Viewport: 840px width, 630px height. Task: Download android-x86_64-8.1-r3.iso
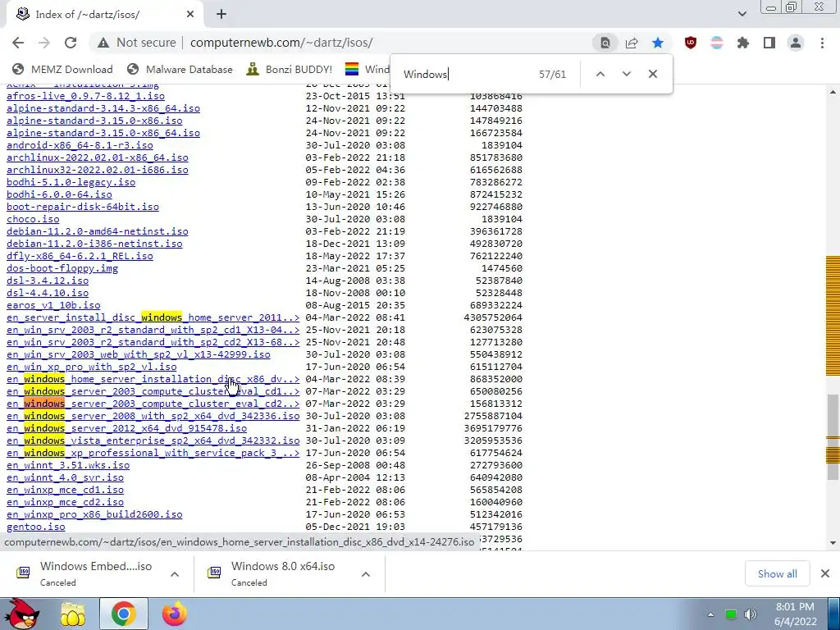pyautogui.click(x=80, y=146)
